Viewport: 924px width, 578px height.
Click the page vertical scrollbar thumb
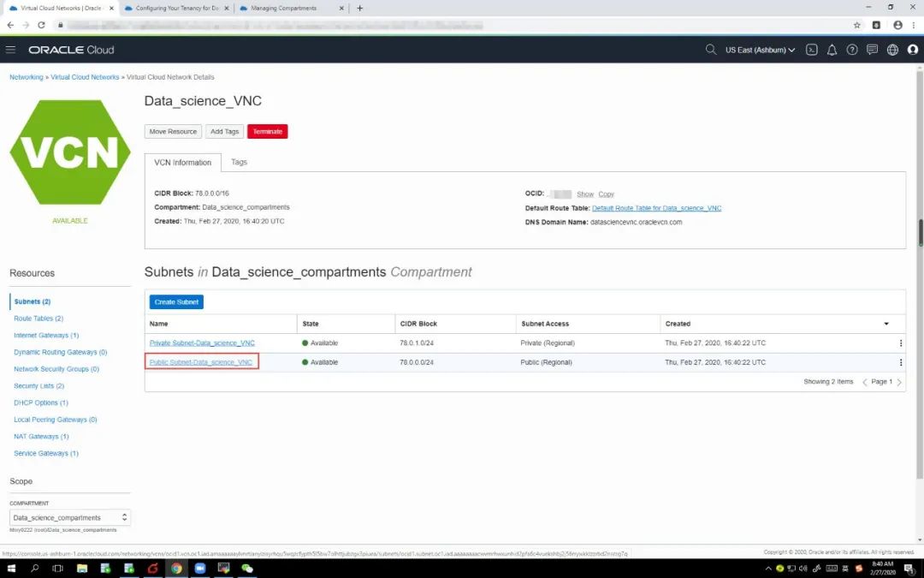tap(920, 231)
